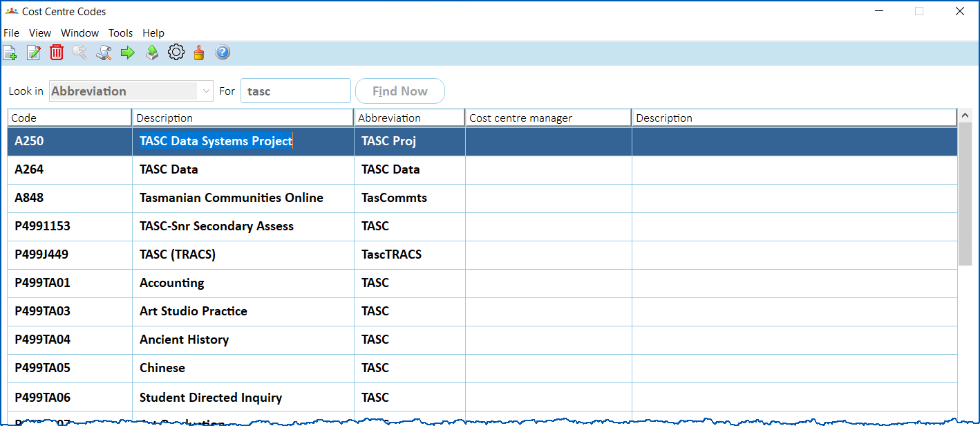This screenshot has height=426, width=980.
Task: Sort by the Code column header
Action: pyautogui.click(x=70, y=118)
